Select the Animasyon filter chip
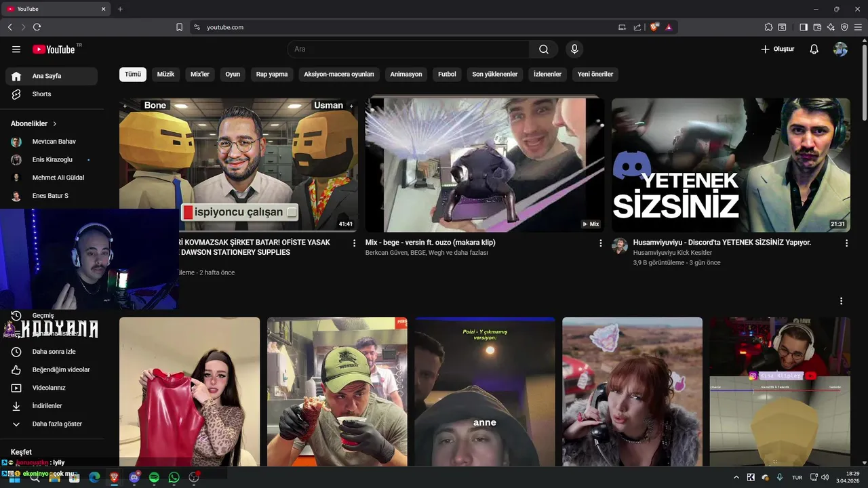The width and height of the screenshot is (868, 488). point(406,74)
